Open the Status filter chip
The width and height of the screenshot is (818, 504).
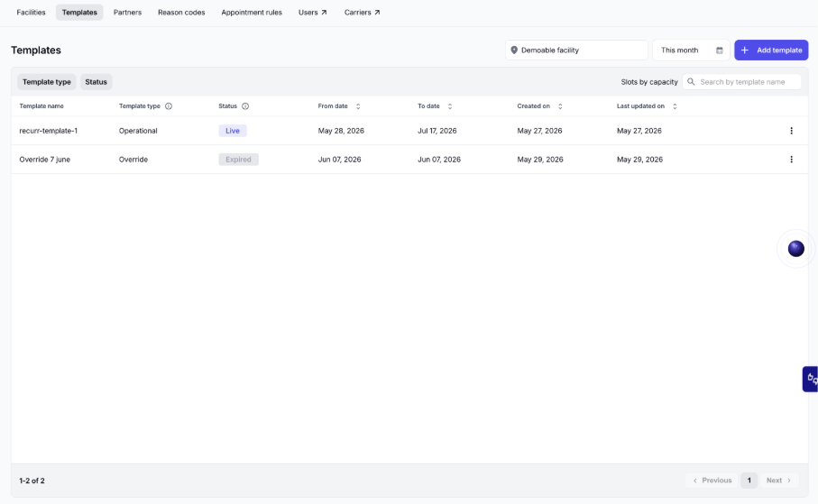click(96, 82)
